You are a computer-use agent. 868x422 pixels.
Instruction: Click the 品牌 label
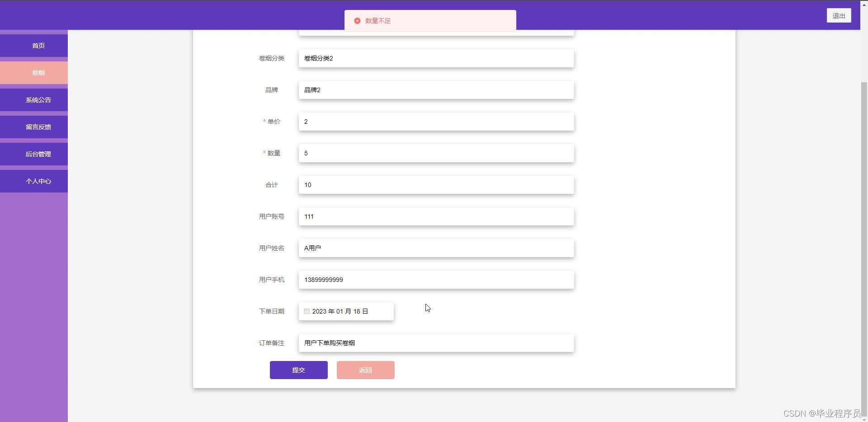tap(272, 90)
